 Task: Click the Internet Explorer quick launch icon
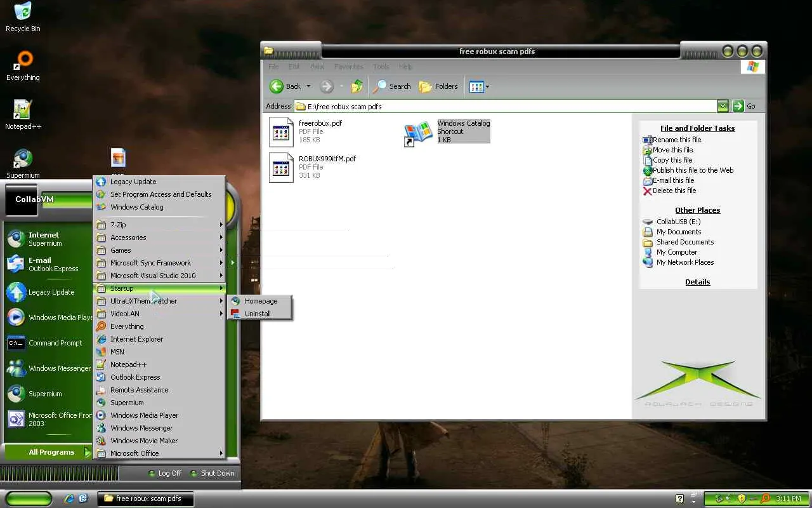[70, 498]
